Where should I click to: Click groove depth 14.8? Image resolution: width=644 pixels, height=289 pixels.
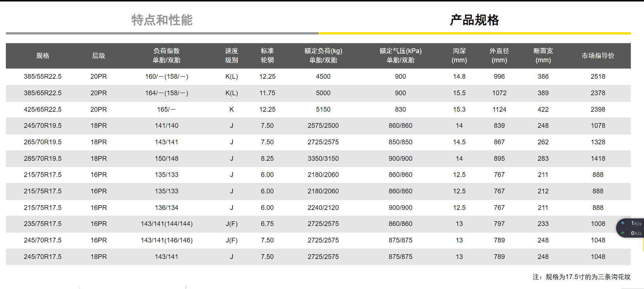click(x=459, y=77)
